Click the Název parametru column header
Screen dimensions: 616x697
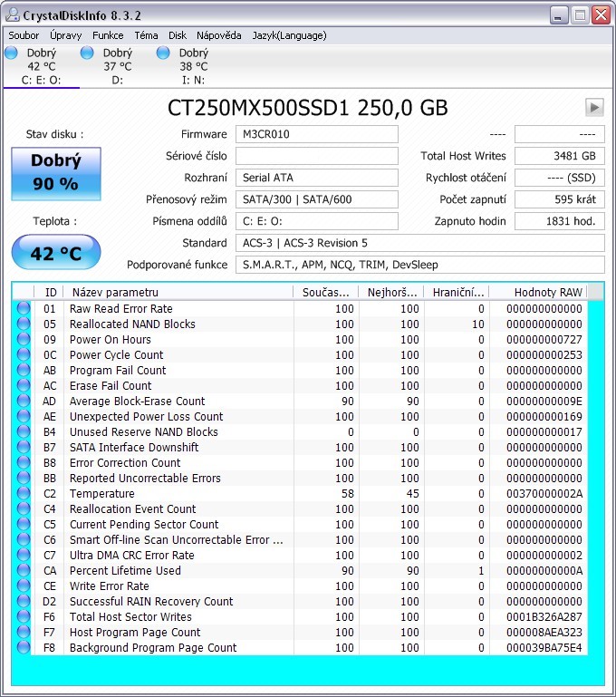pos(178,292)
